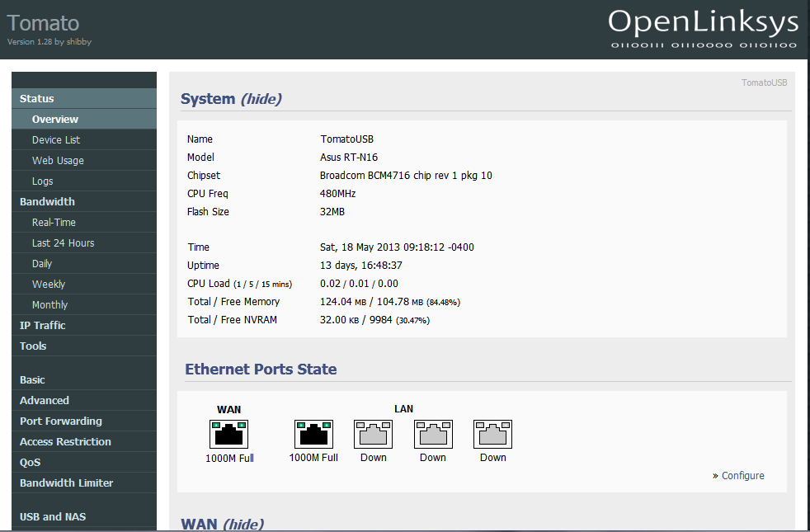810x532 pixels.
Task: Open the Device List page
Action: [84, 140]
